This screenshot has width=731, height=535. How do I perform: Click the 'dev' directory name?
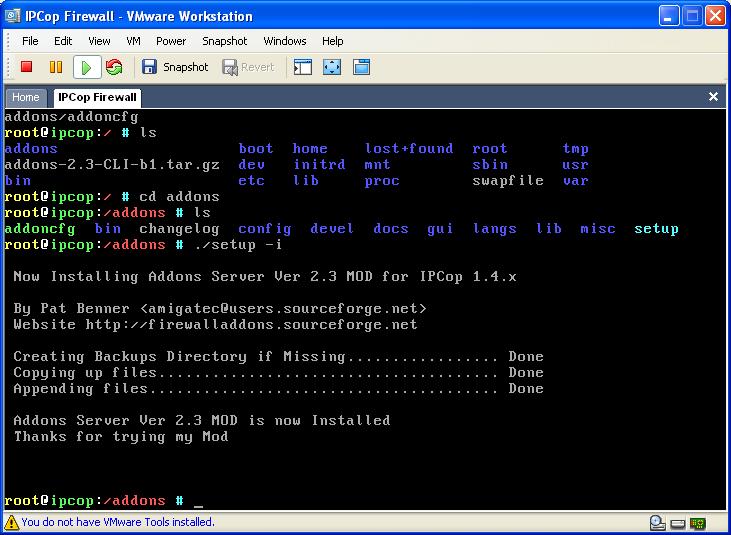pos(252,165)
